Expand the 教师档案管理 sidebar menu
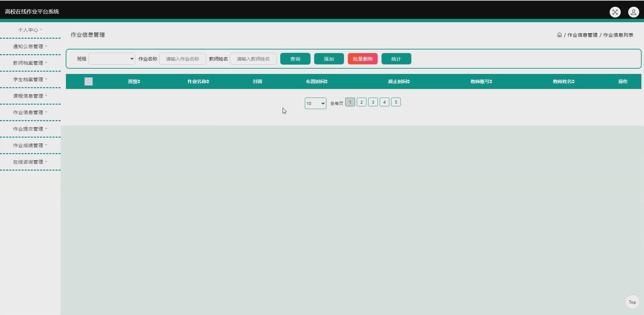Screen dimensions: 644x315 (30, 63)
